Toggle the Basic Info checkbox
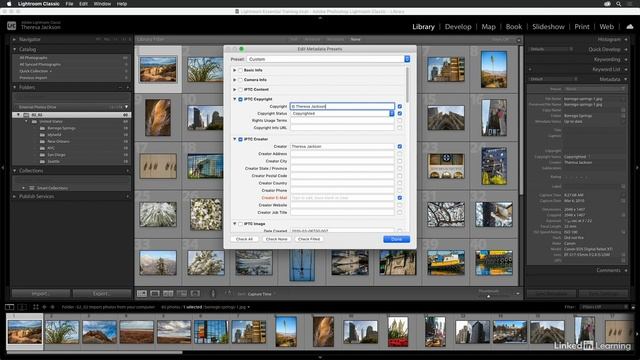Image resolution: width=640 pixels, height=360 pixels. click(240, 70)
